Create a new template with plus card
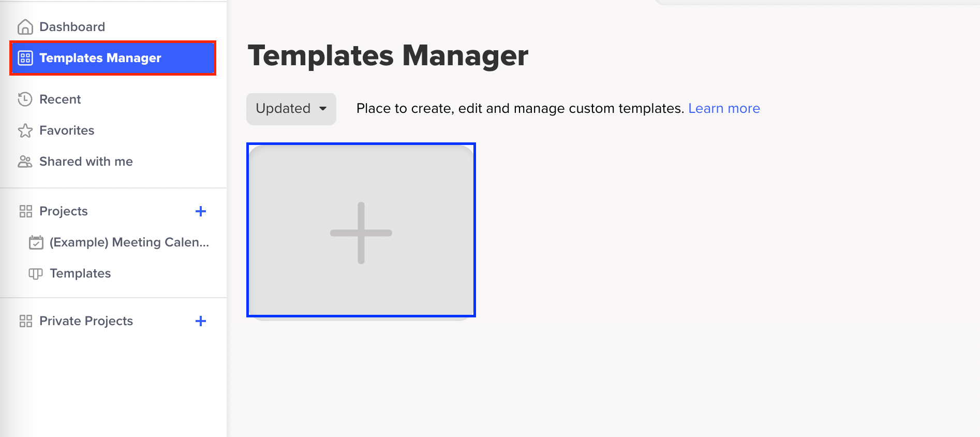This screenshot has height=437, width=980. point(361,232)
